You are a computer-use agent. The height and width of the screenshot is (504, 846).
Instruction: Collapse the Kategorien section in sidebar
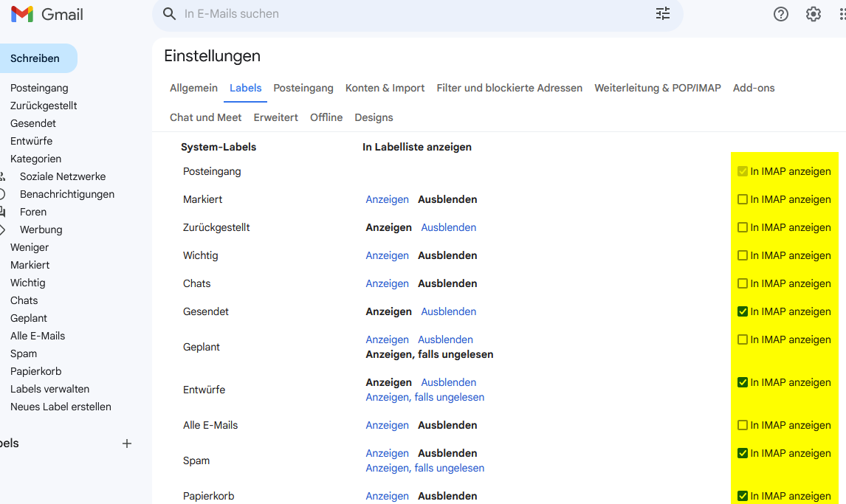coord(35,159)
